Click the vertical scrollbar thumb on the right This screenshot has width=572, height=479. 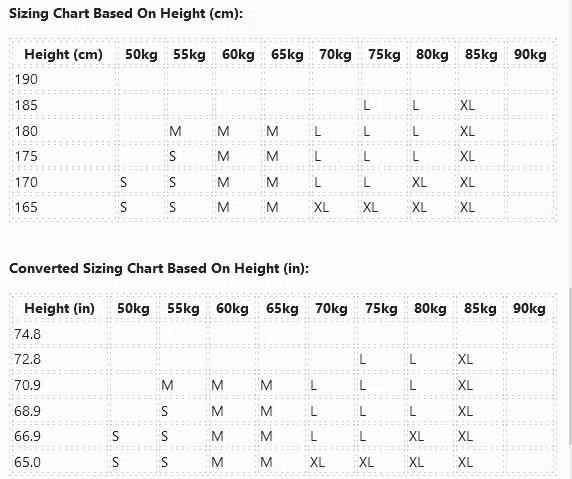coord(570,367)
